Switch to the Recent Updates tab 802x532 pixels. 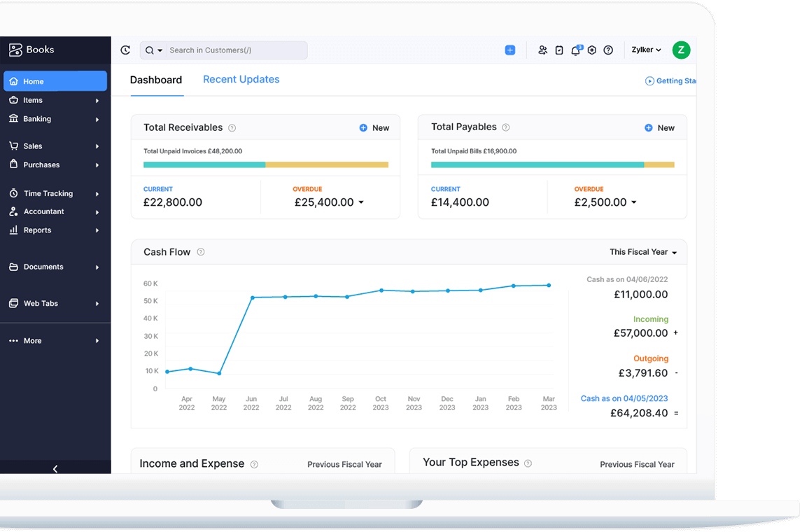tap(241, 80)
